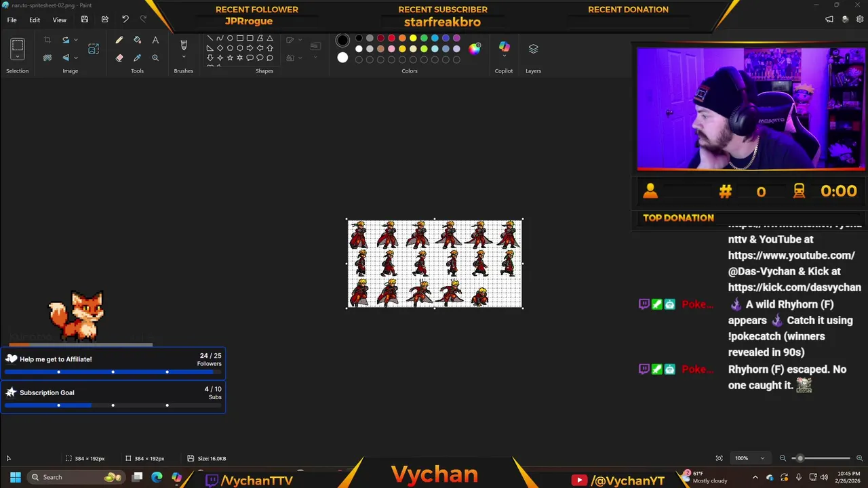Click the Share icon in the title bar
The image size is (868, 488).
105,20
